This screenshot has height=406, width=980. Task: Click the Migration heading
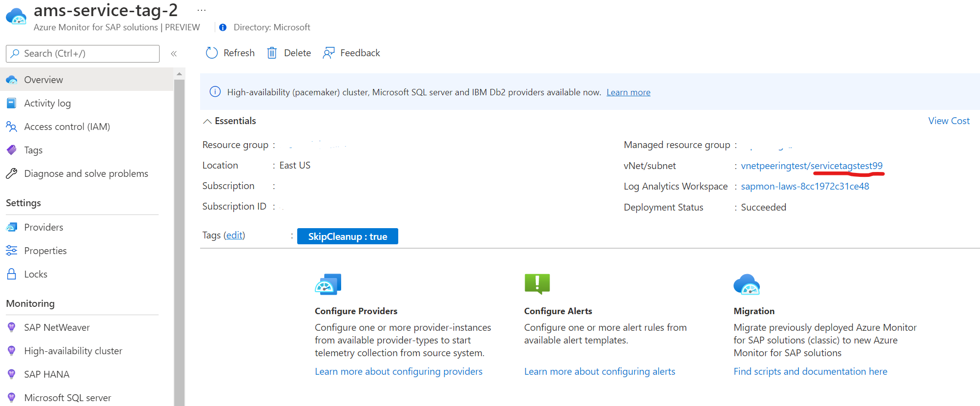(754, 311)
